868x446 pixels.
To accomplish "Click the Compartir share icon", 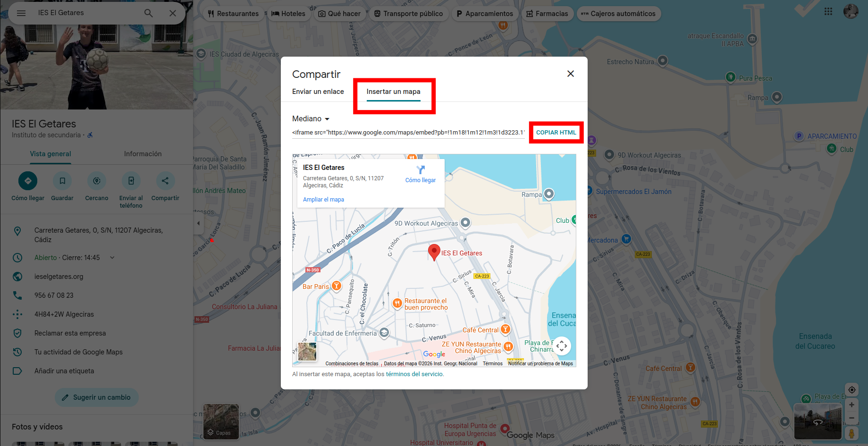I will point(165,181).
